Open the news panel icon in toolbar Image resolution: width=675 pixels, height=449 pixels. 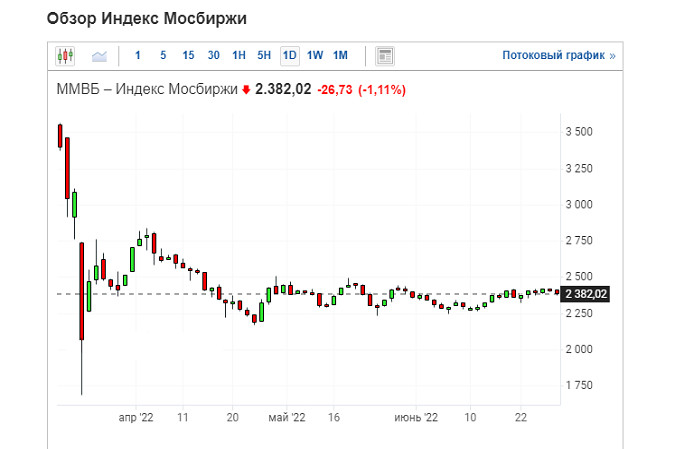[385, 56]
